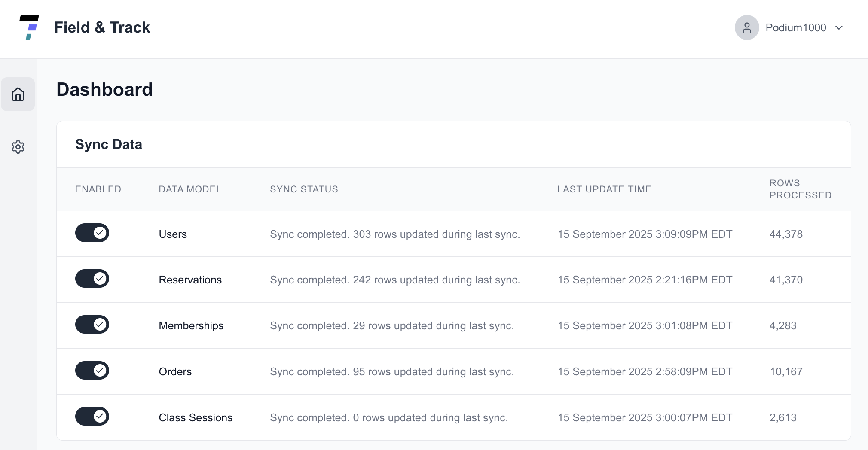
Task: Click the Field & Track logo icon
Action: coord(29,27)
